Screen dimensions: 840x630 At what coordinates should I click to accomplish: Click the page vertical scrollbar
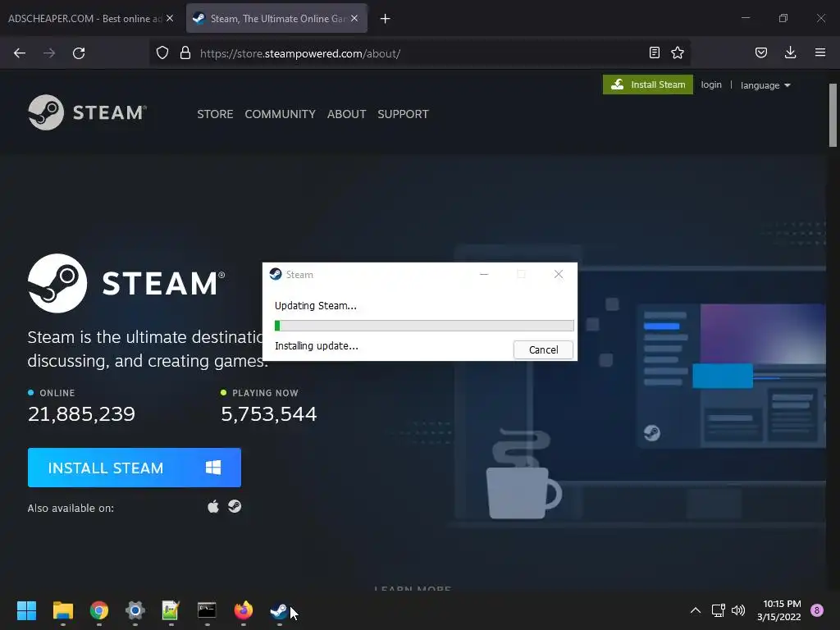(833, 115)
